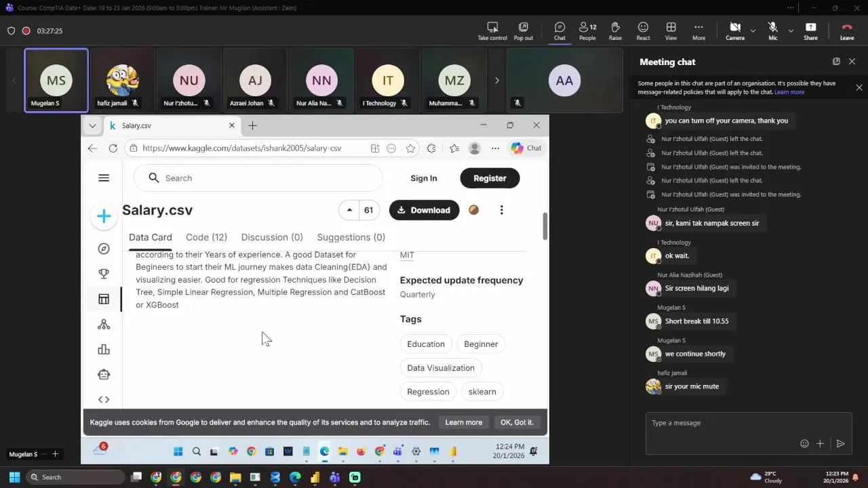
Task: Open the React emoji menu
Action: [643, 31]
